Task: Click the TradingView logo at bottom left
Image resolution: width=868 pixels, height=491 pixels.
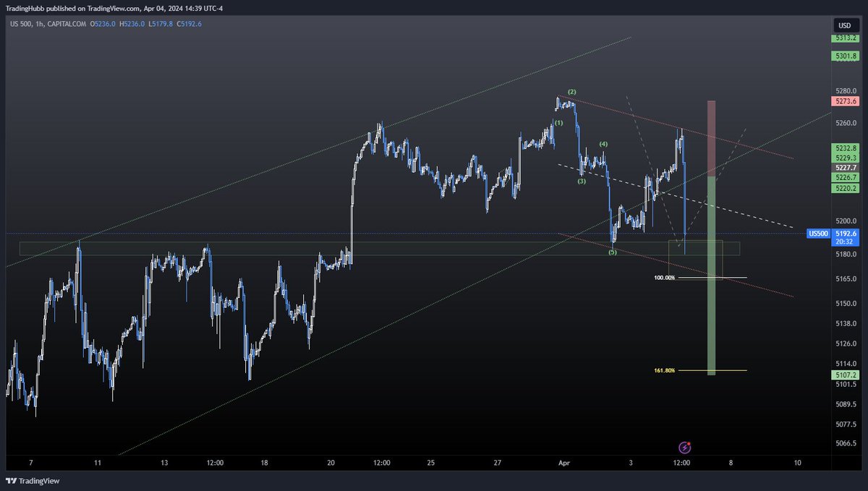Action: pyautogui.click(x=33, y=481)
